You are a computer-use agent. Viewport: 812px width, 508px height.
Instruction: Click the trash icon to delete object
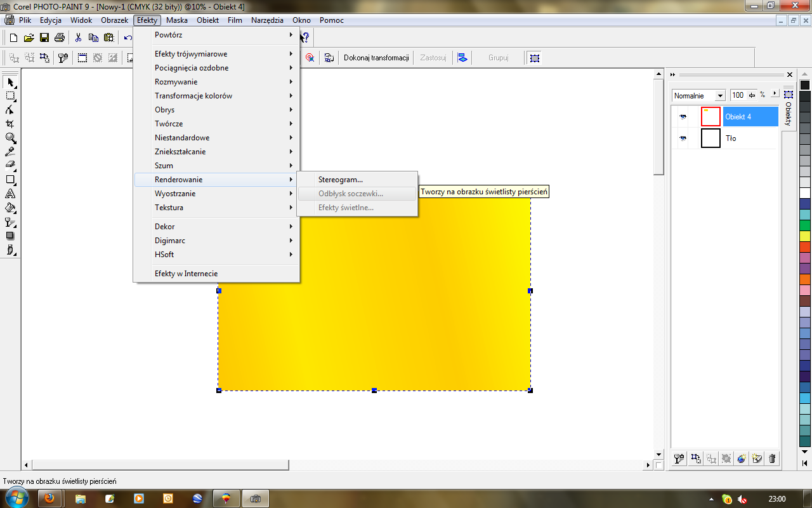click(x=772, y=458)
